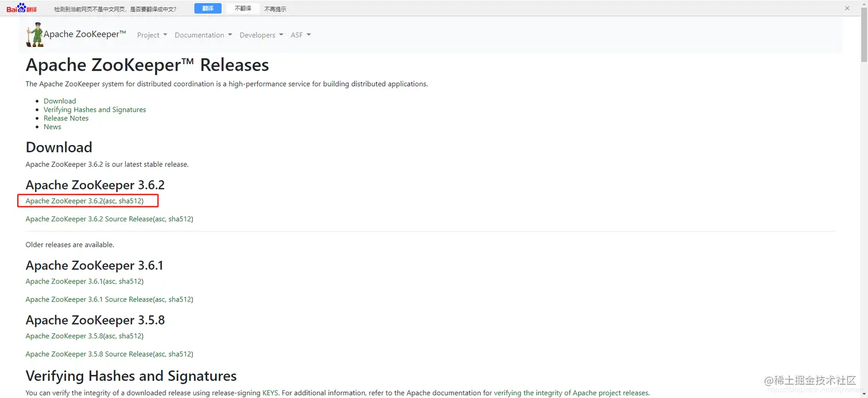This screenshot has height=398, width=868.
Task: Open 'verifying the integrity of Apache project releases' link
Action: [x=571, y=393]
